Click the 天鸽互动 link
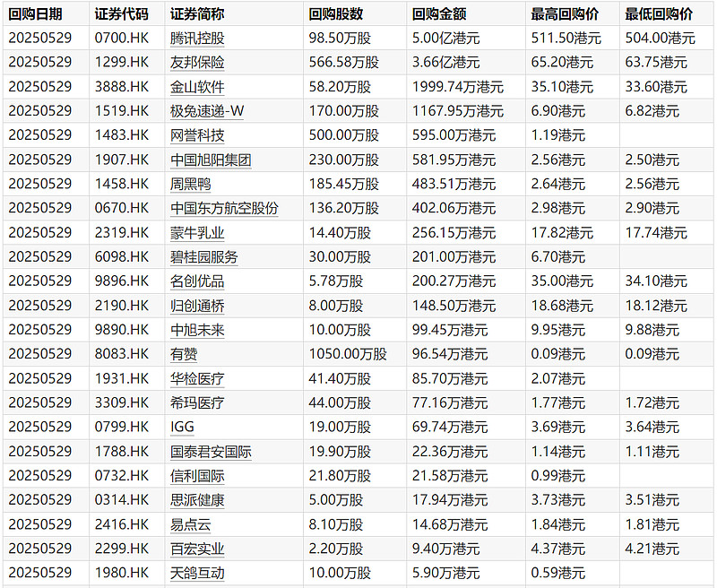The height and width of the screenshot is (588, 717). [197, 573]
